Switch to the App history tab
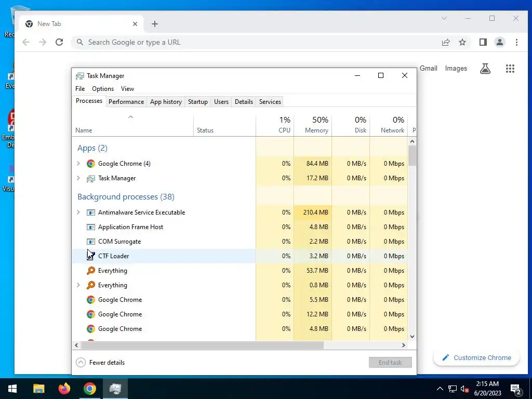Viewport: 532px width, 399px height. tap(166, 102)
